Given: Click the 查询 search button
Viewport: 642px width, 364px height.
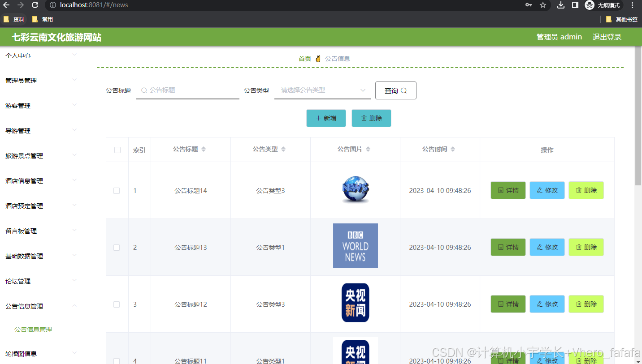Looking at the screenshot, I should point(395,90).
